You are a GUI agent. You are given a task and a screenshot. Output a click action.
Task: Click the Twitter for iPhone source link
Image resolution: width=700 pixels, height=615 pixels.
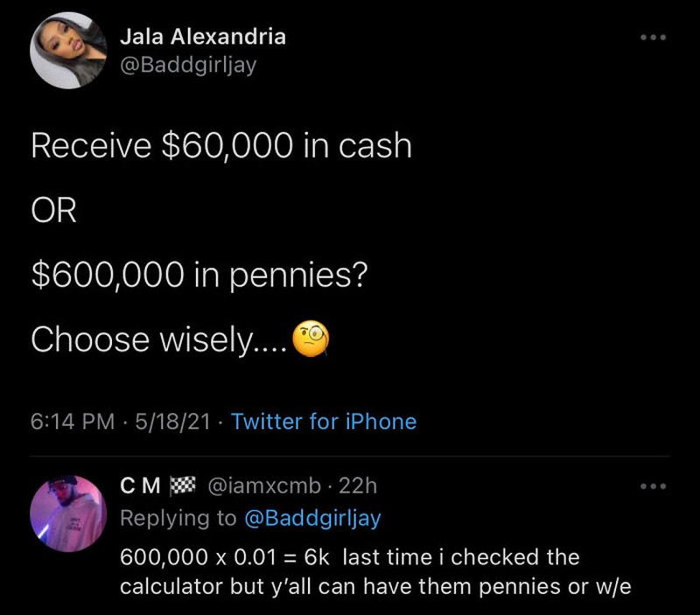[x=324, y=422]
